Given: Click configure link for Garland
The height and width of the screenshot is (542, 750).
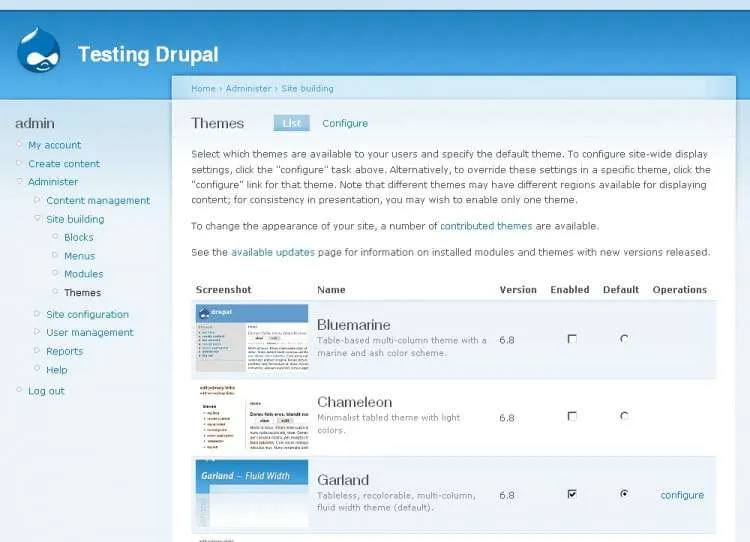Looking at the screenshot, I should click(x=682, y=495).
